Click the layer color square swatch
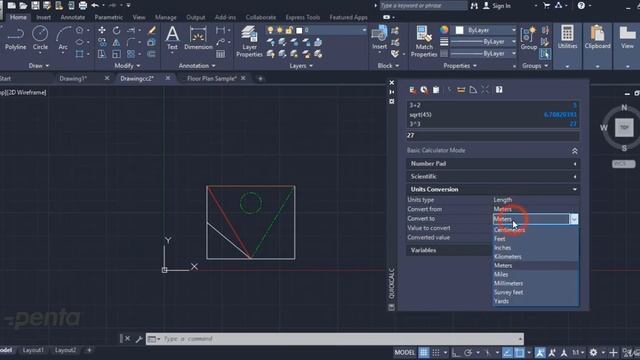The image size is (640, 360). pyautogui.click(x=299, y=31)
